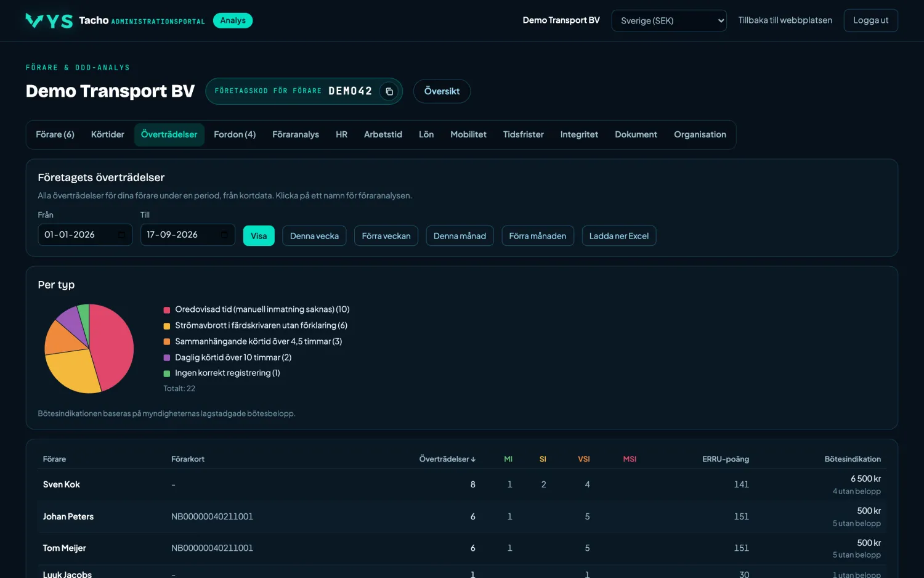Sort by ERRU-poäng column header
Viewport: 924px width, 578px height.
[x=726, y=459]
